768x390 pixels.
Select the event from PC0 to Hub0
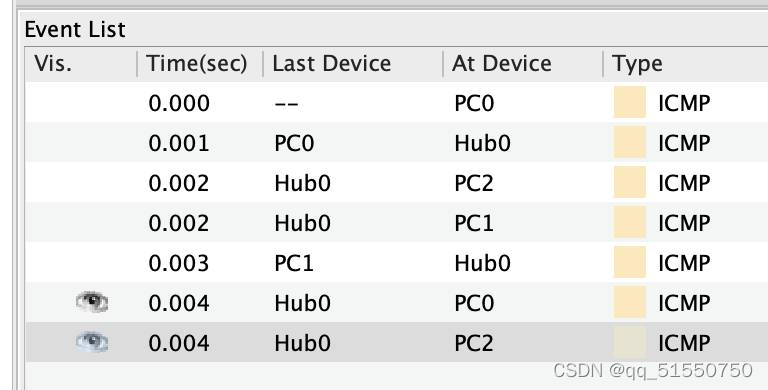point(397,143)
